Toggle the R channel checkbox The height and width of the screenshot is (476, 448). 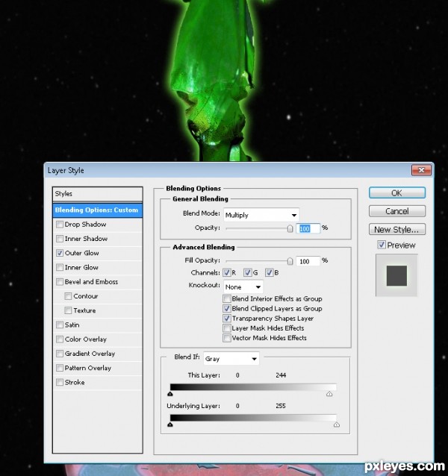(226, 272)
